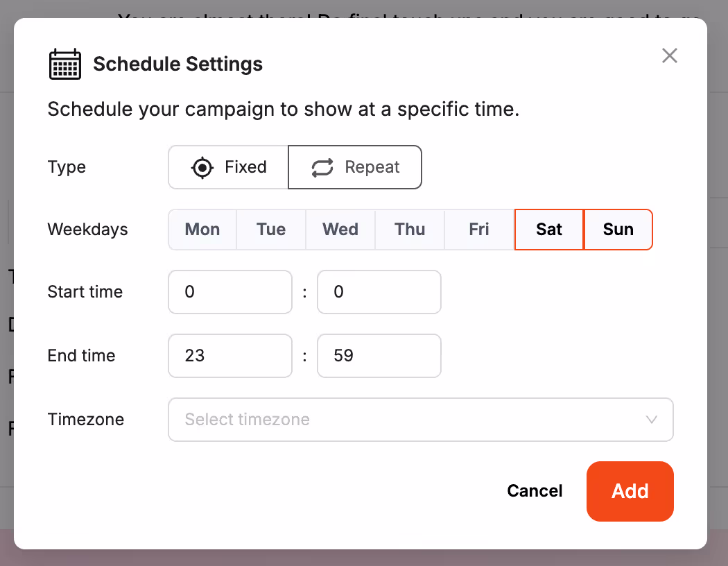Close the Schedule Settings dialog
728x566 pixels.
[x=669, y=56]
